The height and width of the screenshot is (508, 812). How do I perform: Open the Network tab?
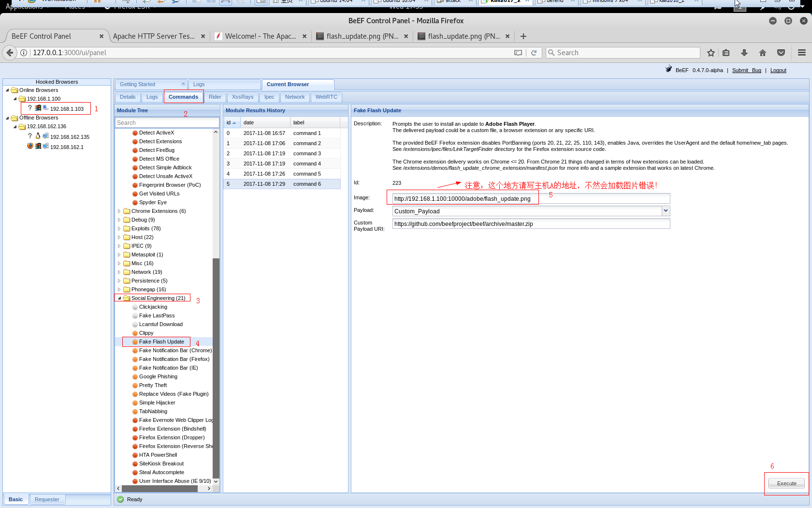click(295, 97)
